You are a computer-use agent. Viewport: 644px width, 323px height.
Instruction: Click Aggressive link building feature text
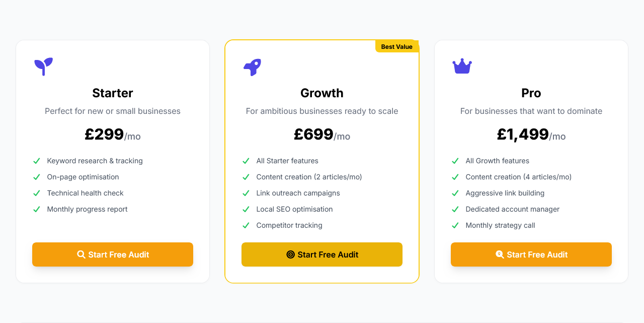pyautogui.click(x=505, y=193)
